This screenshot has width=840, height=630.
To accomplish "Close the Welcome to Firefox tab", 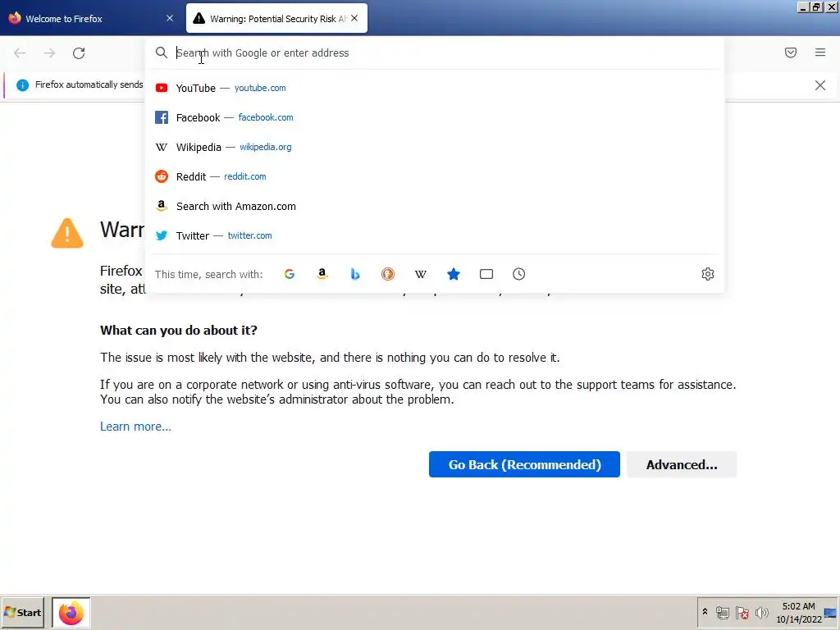I will [x=170, y=18].
